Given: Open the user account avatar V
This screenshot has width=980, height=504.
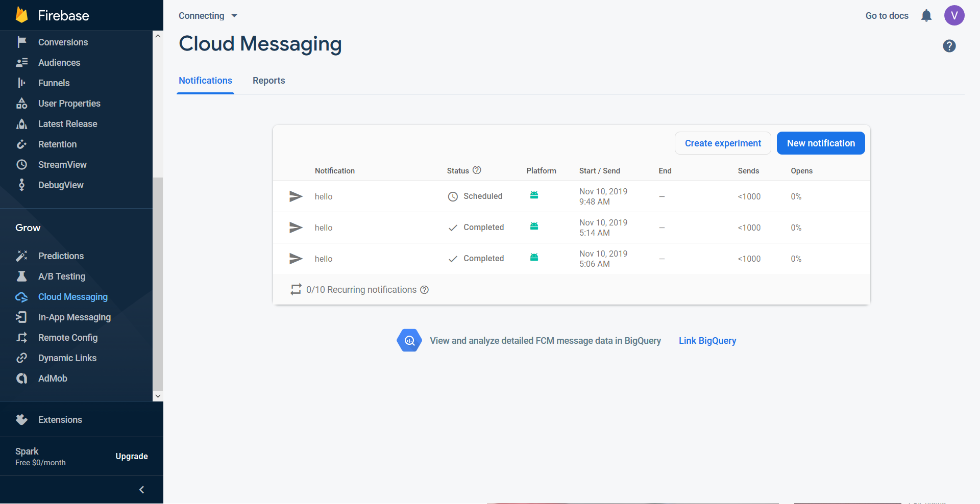Looking at the screenshot, I should click(954, 15).
